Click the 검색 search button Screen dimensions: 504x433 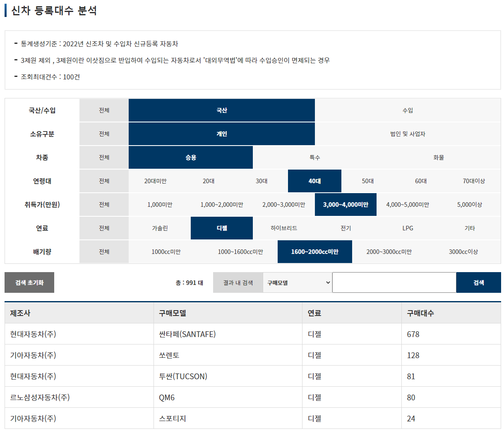click(479, 282)
